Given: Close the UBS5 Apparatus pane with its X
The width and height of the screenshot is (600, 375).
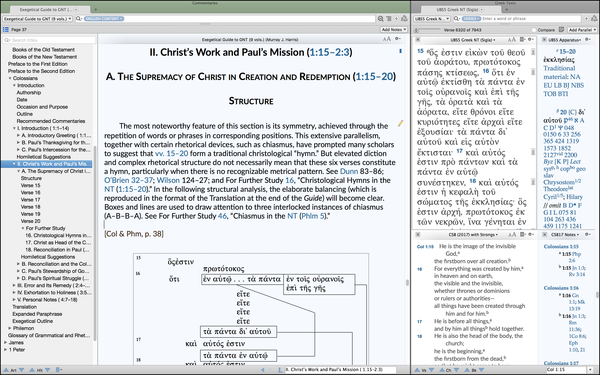Looking at the screenshot, I should tap(544, 39).
